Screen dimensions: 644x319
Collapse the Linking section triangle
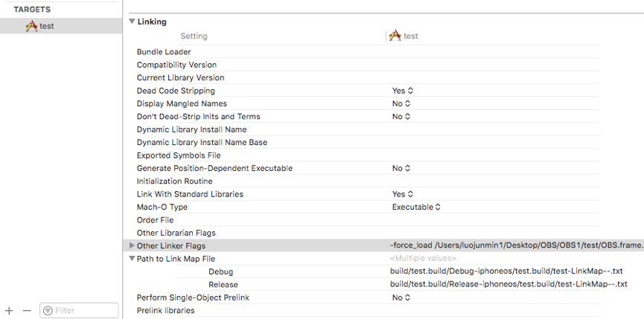(132, 22)
